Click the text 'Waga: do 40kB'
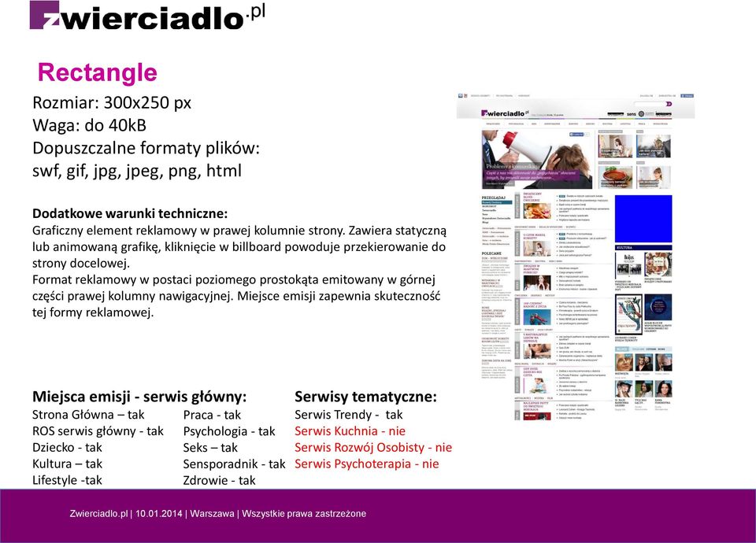756x543 pixels. (x=89, y=125)
